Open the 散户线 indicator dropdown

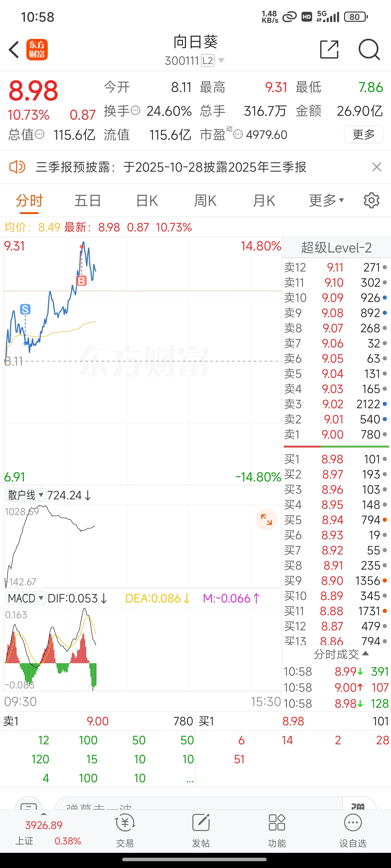pos(26,495)
